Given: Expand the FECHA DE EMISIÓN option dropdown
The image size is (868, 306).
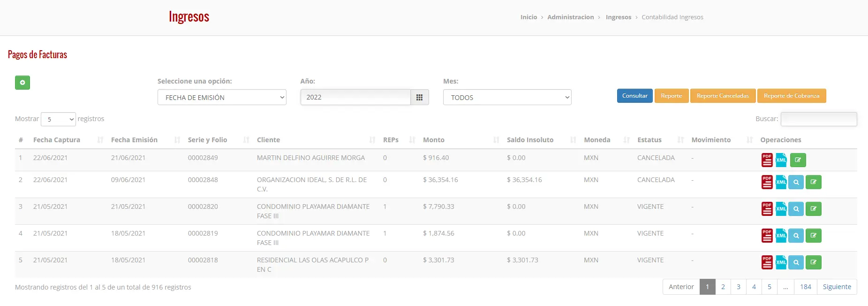Looking at the screenshot, I should pyautogui.click(x=222, y=97).
